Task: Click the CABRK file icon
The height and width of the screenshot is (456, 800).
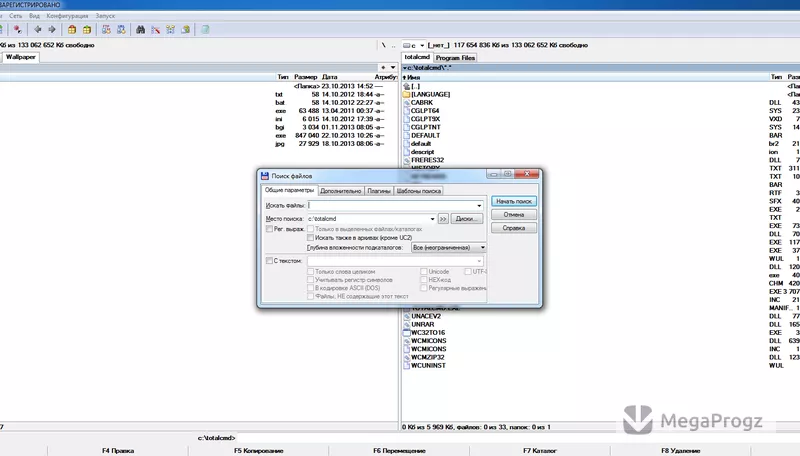Action: (x=407, y=103)
